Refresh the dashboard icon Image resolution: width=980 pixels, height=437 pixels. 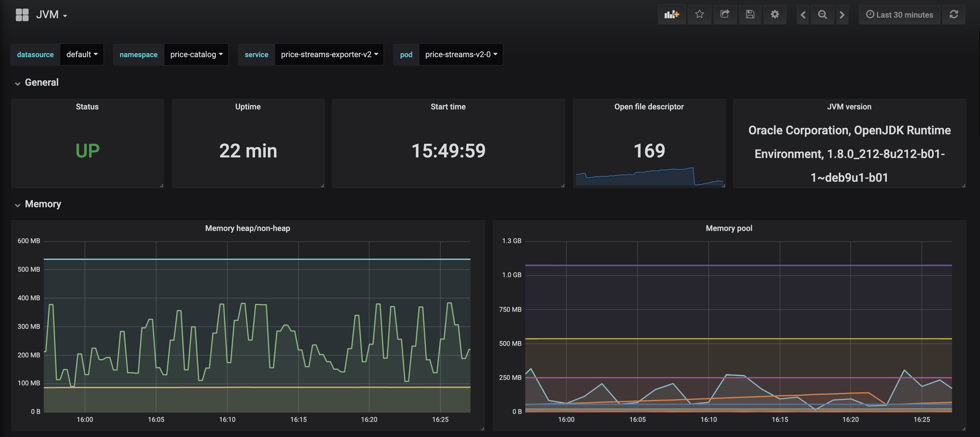click(x=953, y=15)
